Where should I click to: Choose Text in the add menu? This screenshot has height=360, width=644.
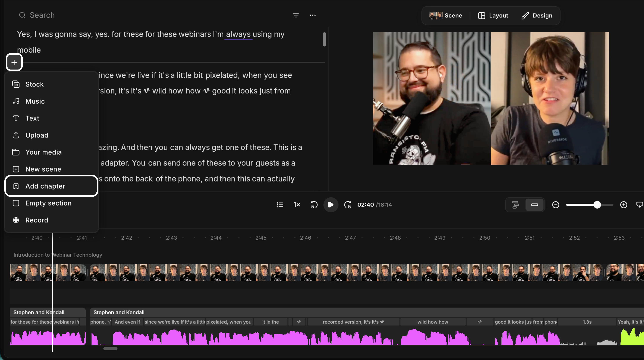(51, 118)
